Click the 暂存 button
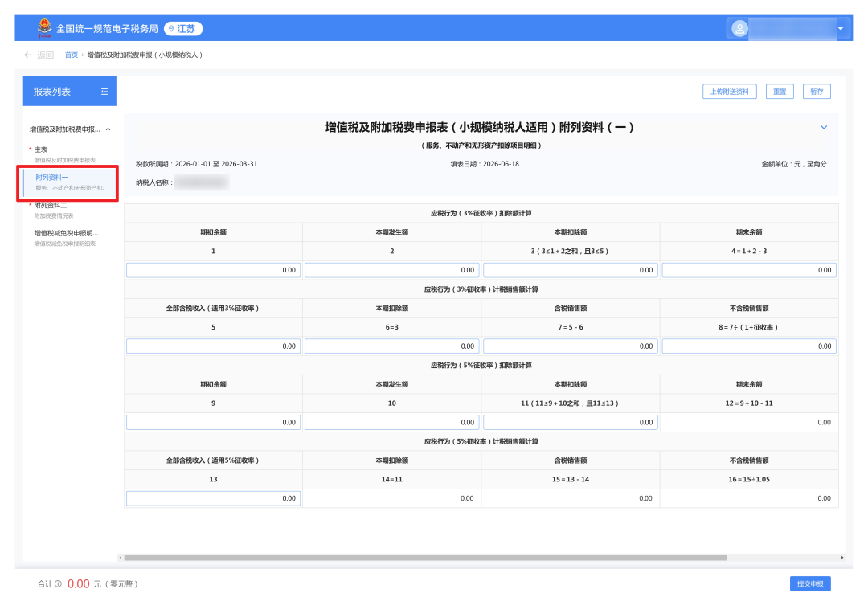Screen dimensions: 868x614 pyautogui.click(x=817, y=92)
